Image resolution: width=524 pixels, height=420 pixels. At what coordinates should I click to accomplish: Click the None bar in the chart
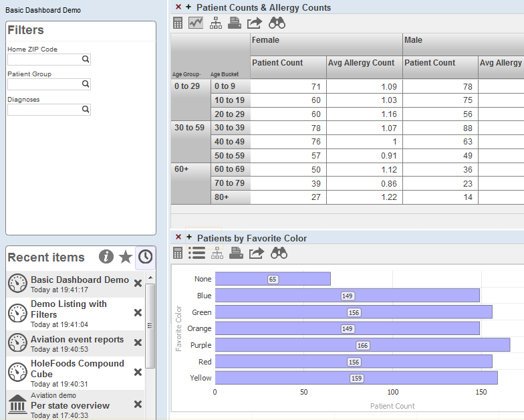coord(273,279)
